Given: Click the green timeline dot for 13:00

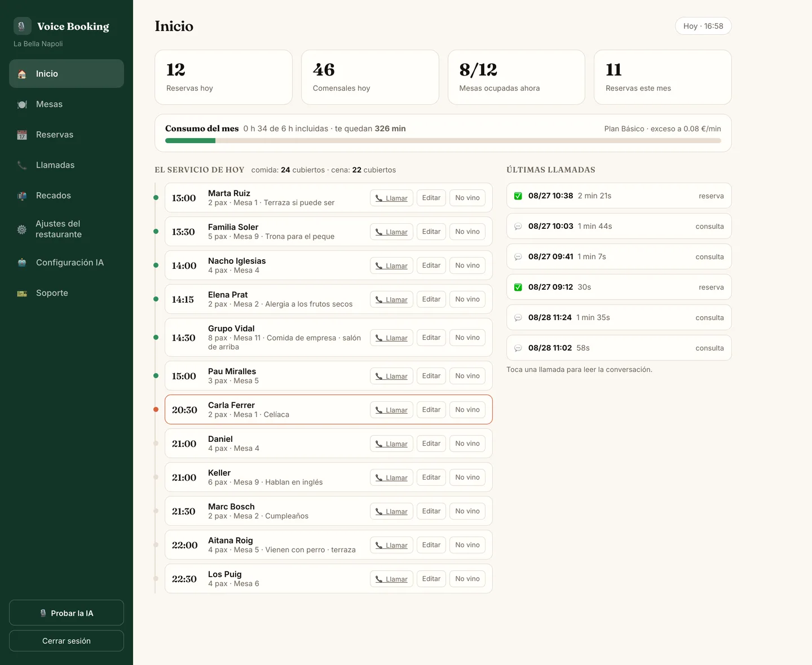Looking at the screenshot, I should pyautogui.click(x=156, y=197).
